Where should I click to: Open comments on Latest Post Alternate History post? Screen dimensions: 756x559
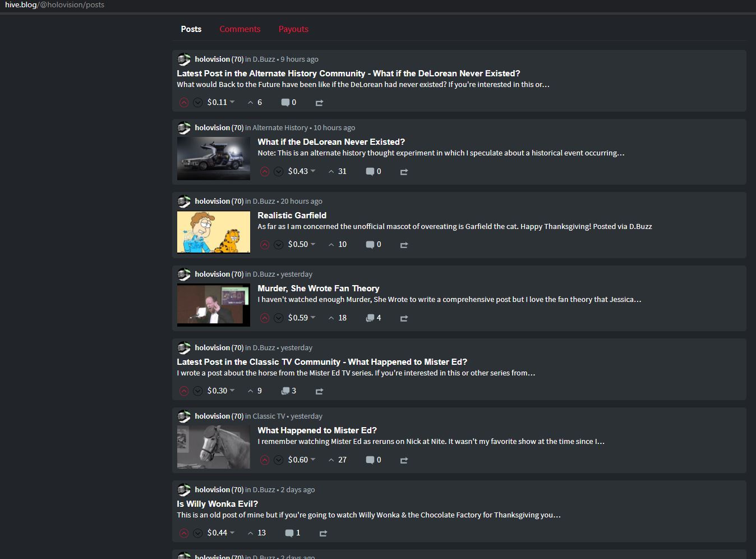click(x=288, y=102)
